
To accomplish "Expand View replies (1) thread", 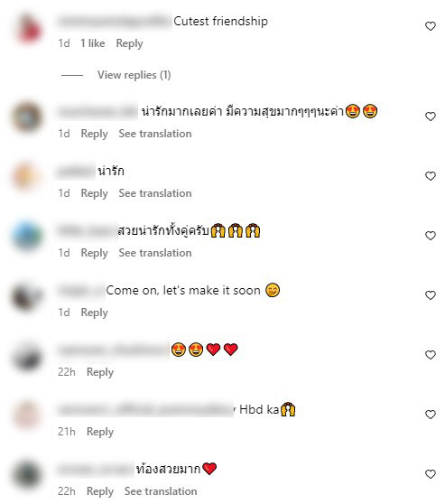I will coord(134,75).
